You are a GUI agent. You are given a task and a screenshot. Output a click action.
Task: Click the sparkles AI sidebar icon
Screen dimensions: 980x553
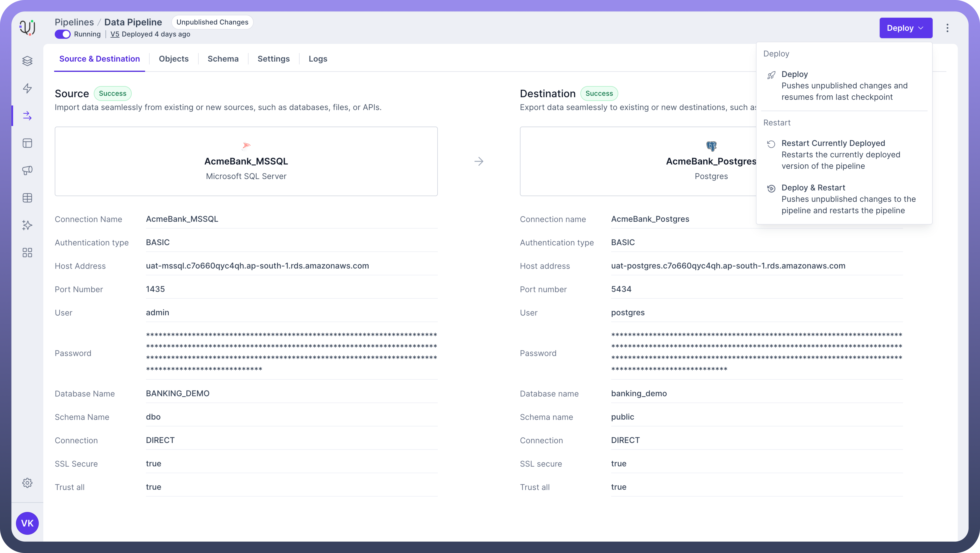(27, 225)
